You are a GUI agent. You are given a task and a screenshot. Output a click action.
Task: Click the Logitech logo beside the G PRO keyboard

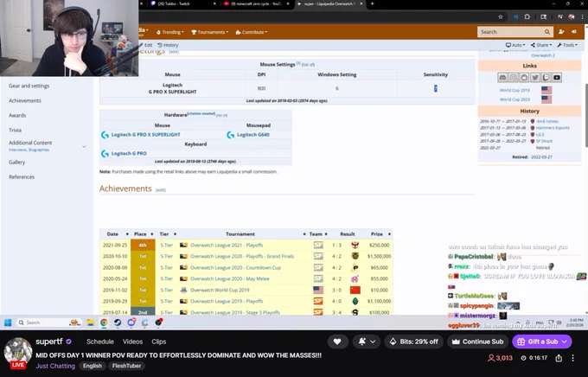click(x=105, y=153)
